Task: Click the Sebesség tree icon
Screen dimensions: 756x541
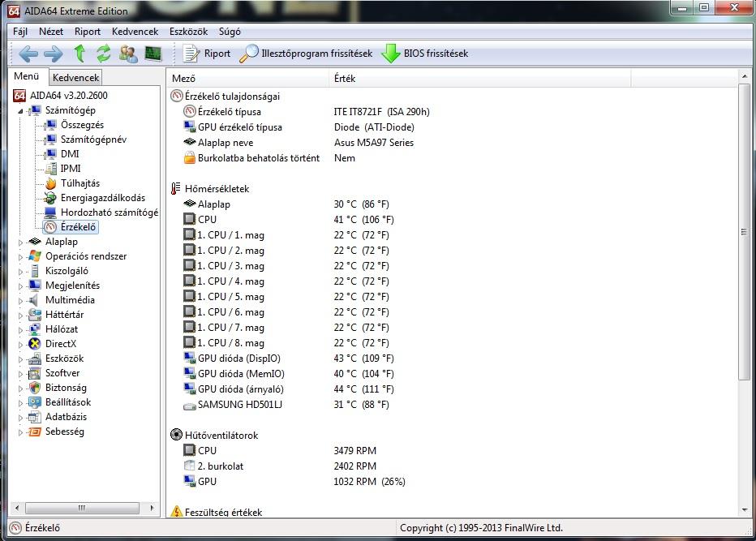Action: pyautogui.click(x=35, y=432)
